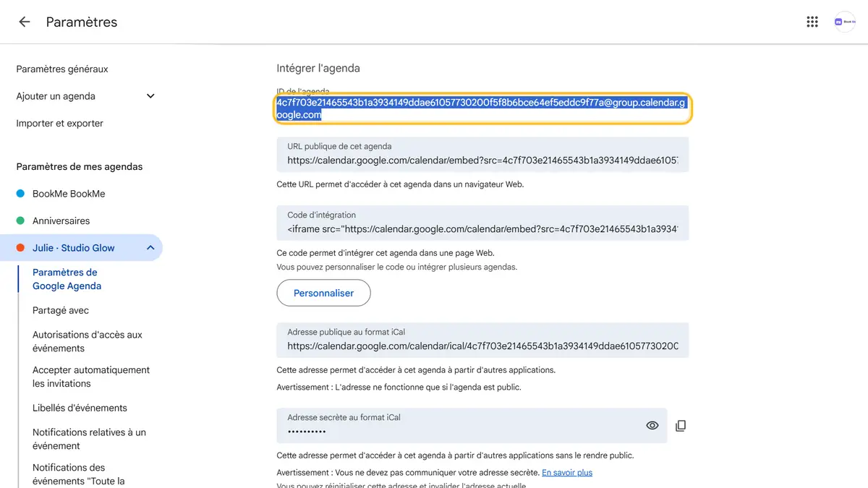Image resolution: width=868 pixels, height=488 pixels.
Task: Click the highlighted agenda ID text
Action: 481,108
